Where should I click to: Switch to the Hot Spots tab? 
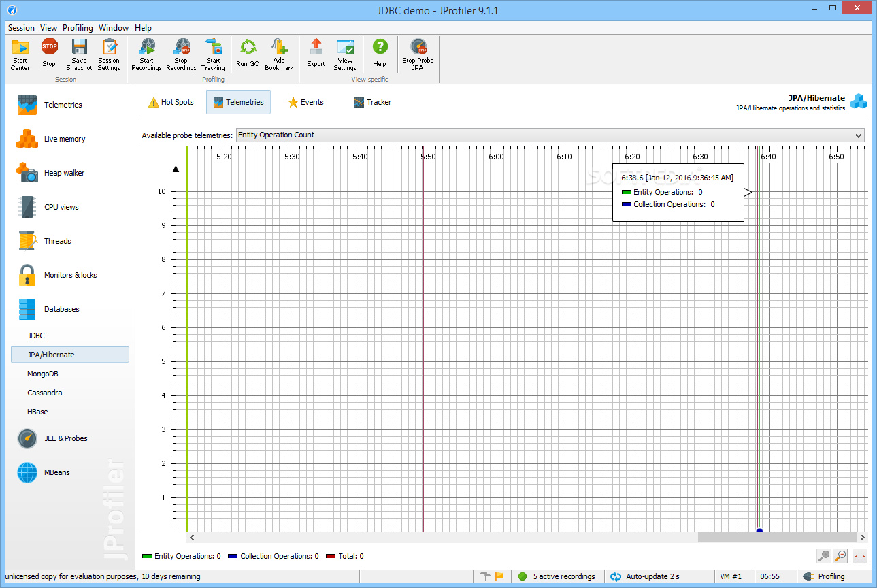tap(171, 102)
